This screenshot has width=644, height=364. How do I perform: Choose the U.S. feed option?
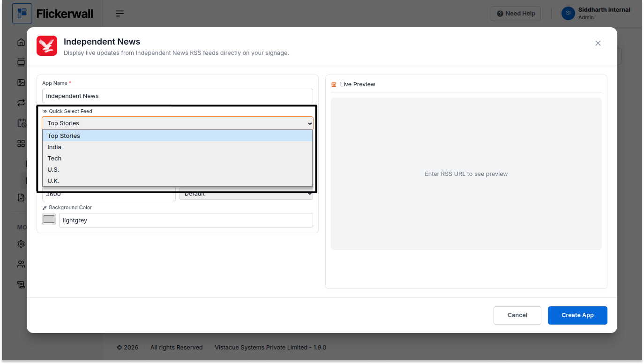pyautogui.click(x=178, y=170)
